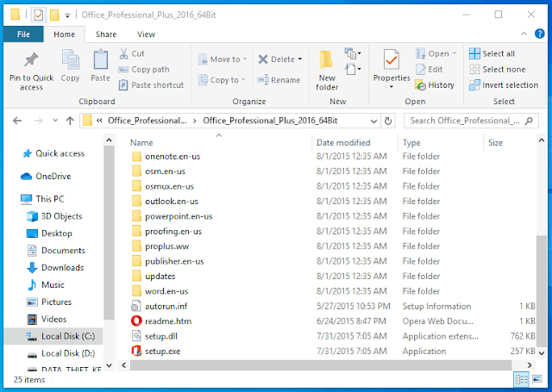Open Downloads in navigation pane
Image resolution: width=552 pixels, height=392 pixels.
[55, 268]
